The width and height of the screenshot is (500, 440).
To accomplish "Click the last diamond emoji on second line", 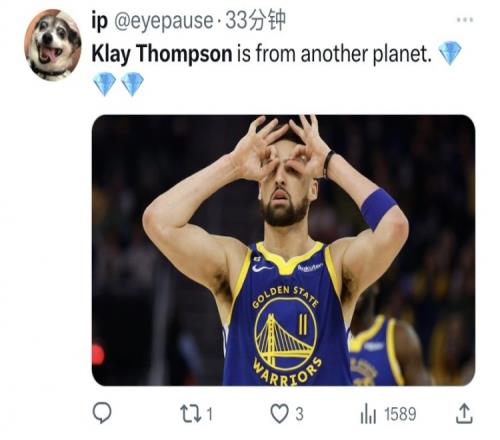I will click(x=132, y=84).
